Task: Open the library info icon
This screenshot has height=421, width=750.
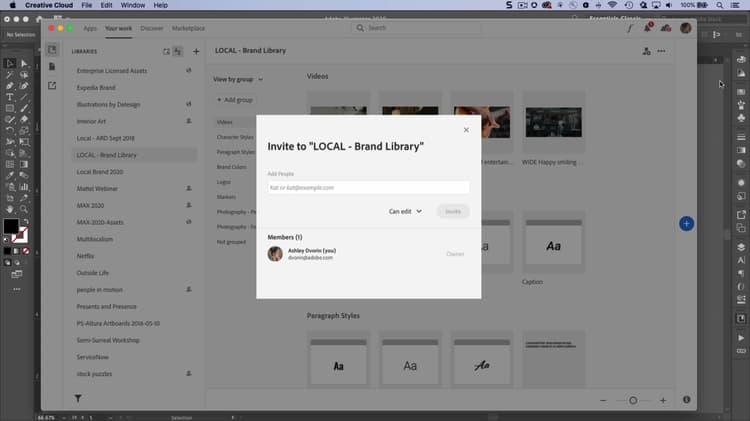Action: (x=686, y=399)
